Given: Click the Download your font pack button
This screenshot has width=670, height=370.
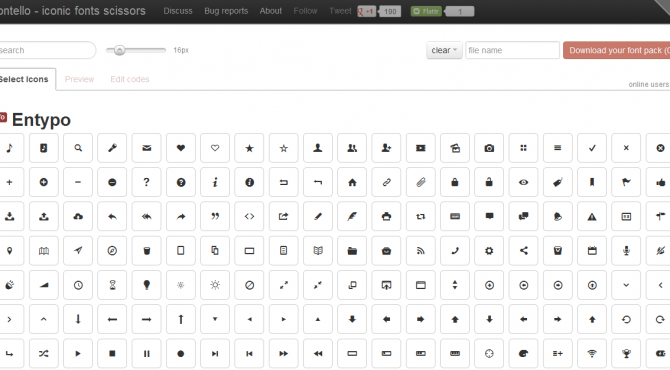Looking at the screenshot, I should pyautogui.click(x=617, y=50).
